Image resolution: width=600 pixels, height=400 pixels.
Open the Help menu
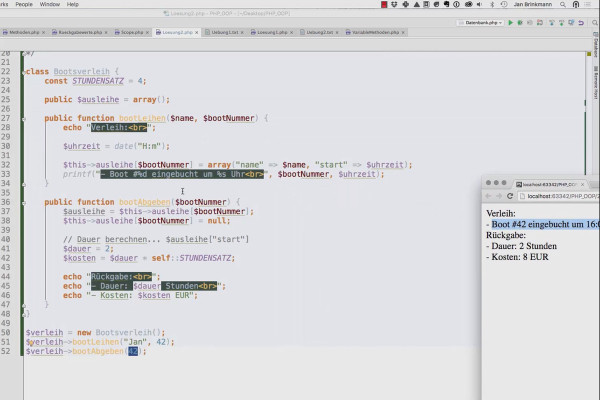click(73, 4)
